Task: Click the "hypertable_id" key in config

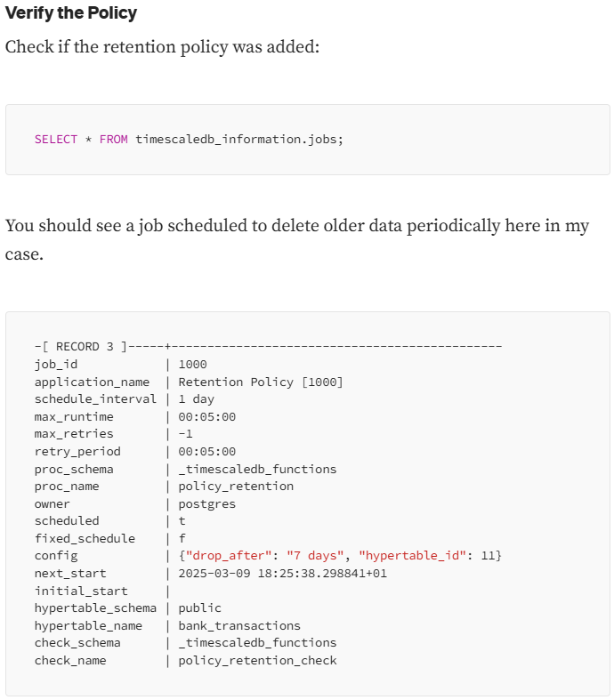Action: (x=413, y=556)
